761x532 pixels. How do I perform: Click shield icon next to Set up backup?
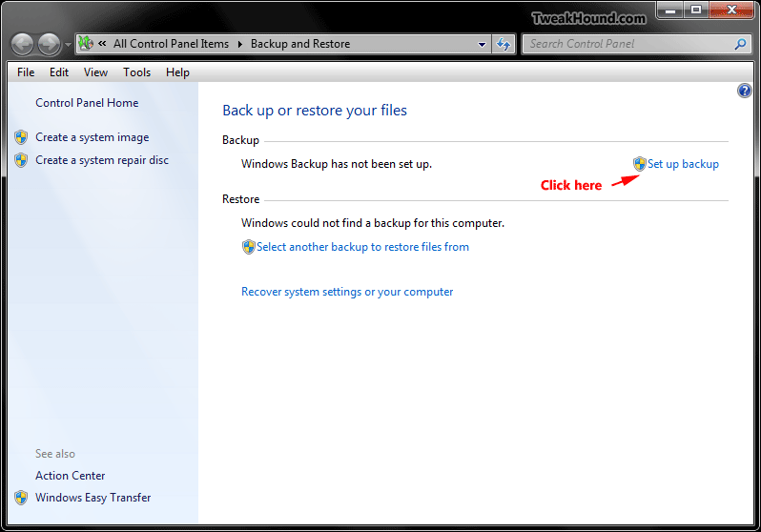(640, 164)
